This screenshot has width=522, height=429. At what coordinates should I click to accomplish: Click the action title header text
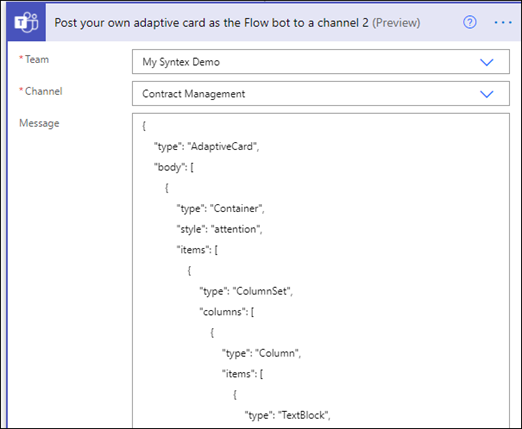coord(237,23)
